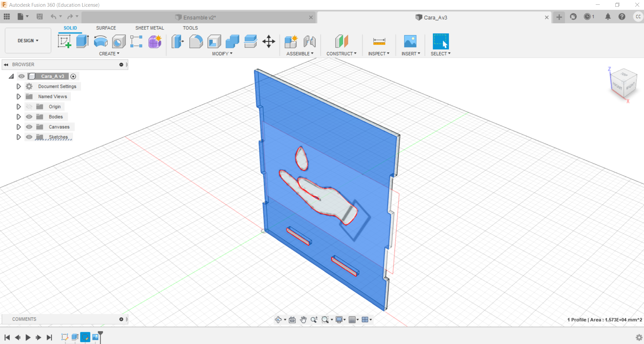Hide the Sketches folder

click(x=29, y=137)
